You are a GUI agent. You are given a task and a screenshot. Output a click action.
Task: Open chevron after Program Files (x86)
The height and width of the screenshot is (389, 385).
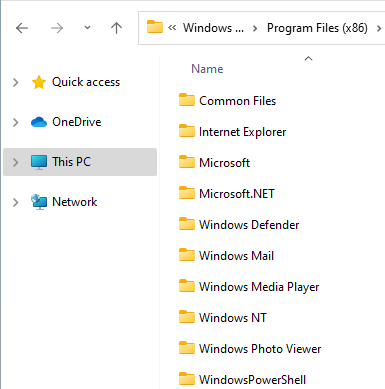tap(379, 29)
